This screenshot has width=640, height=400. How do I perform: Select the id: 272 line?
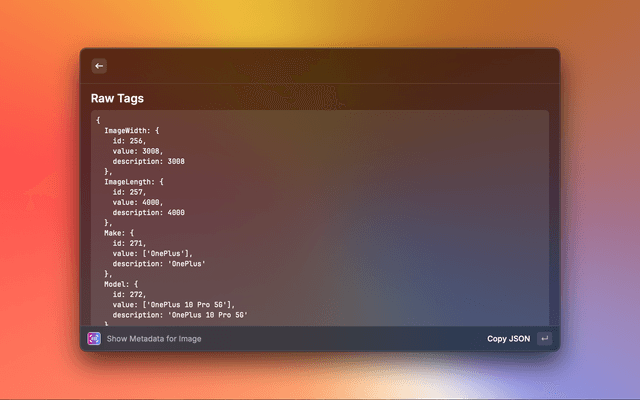129,294
